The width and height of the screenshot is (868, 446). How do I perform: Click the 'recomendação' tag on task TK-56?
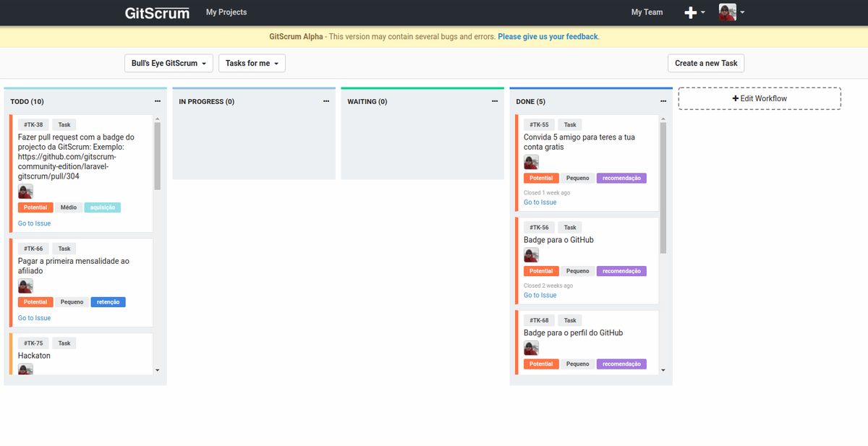pyautogui.click(x=621, y=270)
